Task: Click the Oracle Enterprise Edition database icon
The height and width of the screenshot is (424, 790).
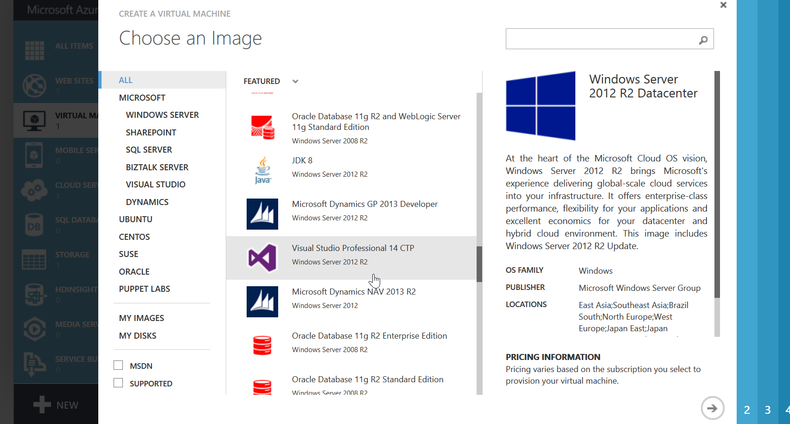Action: click(262, 345)
